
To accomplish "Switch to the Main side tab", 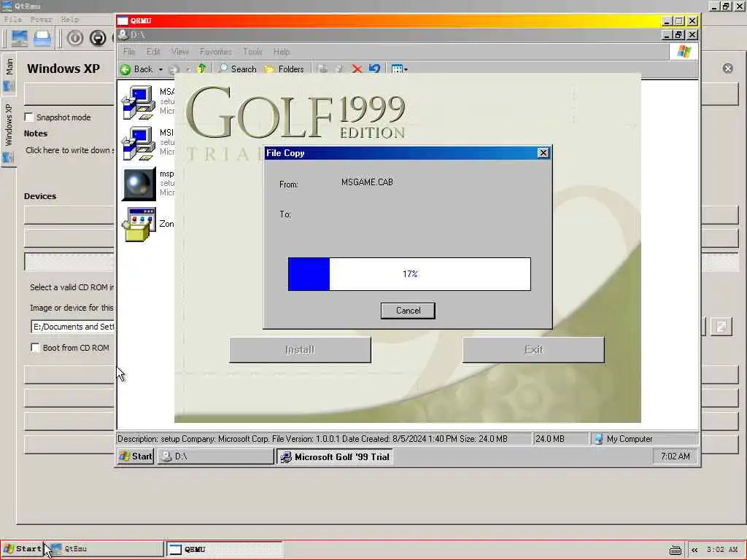I will (9, 74).
